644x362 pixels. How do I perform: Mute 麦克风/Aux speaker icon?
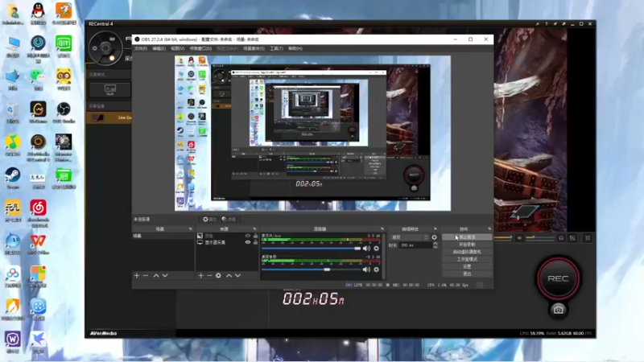pyautogui.click(x=366, y=249)
